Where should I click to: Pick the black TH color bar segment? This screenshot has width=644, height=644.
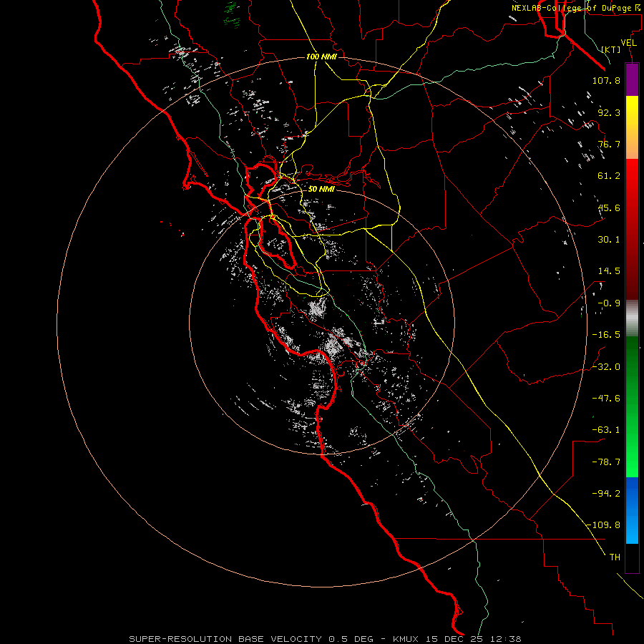pos(632,558)
